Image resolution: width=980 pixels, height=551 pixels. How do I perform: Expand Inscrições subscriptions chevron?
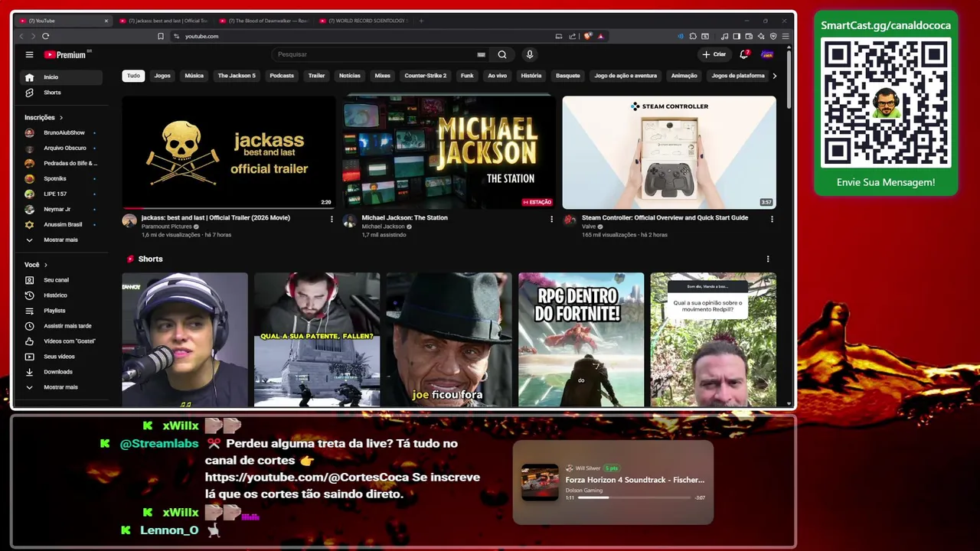click(x=61, y=118)
